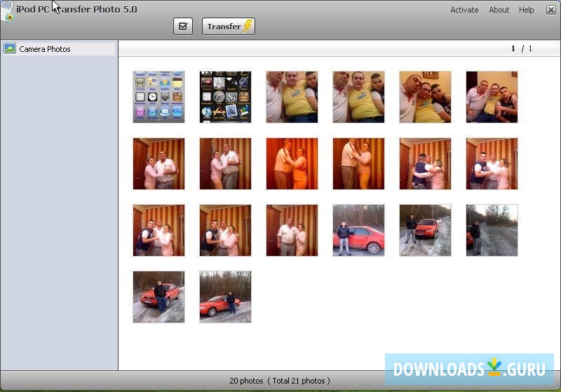The height and width of the screenshot is (392, 561).
Task: Select third thumbnail in first row
Action: 292,97
